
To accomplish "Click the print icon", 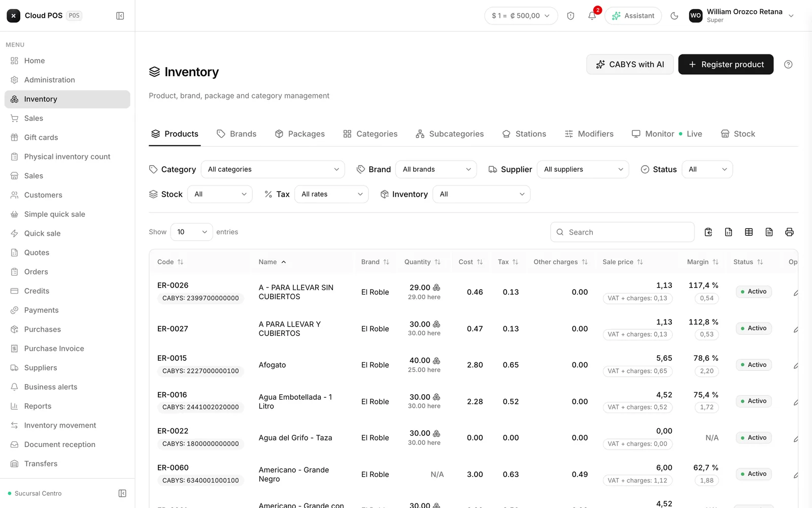I will (789, 232).
